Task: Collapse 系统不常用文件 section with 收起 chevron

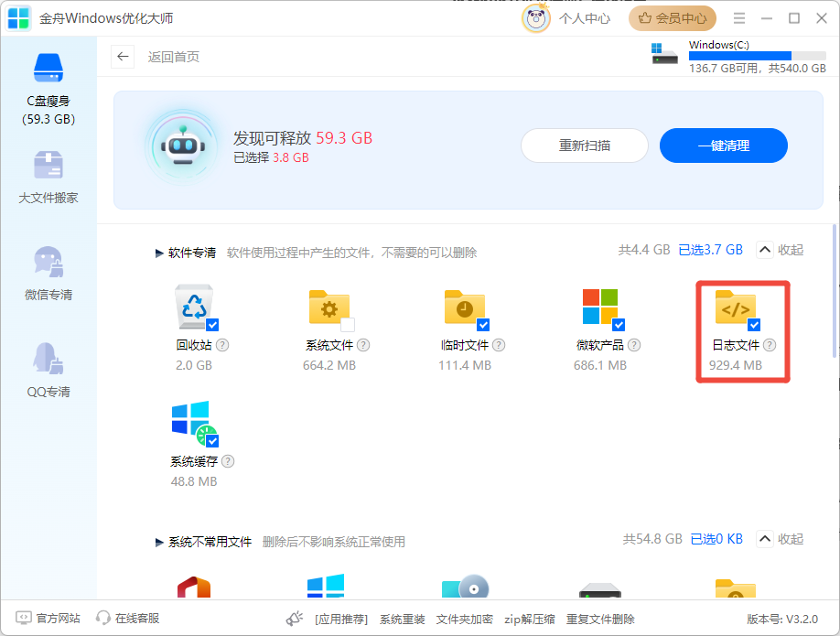Action: click(764, 538)
